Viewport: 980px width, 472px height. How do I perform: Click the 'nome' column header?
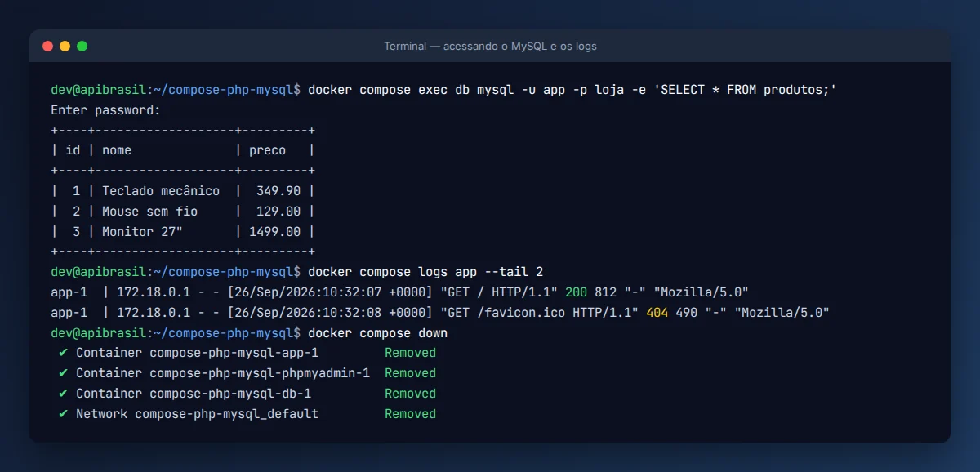(x=117, y=150)
